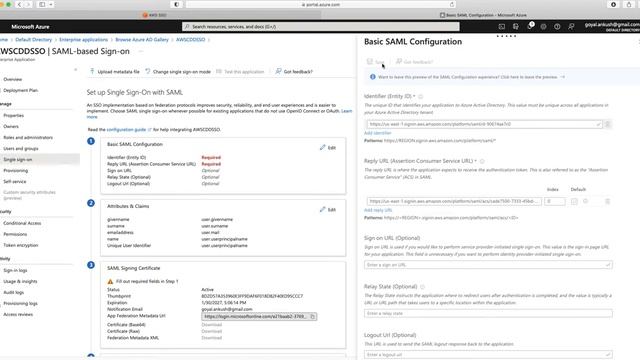Click Safari privacy shield icon

coord(176,4)
